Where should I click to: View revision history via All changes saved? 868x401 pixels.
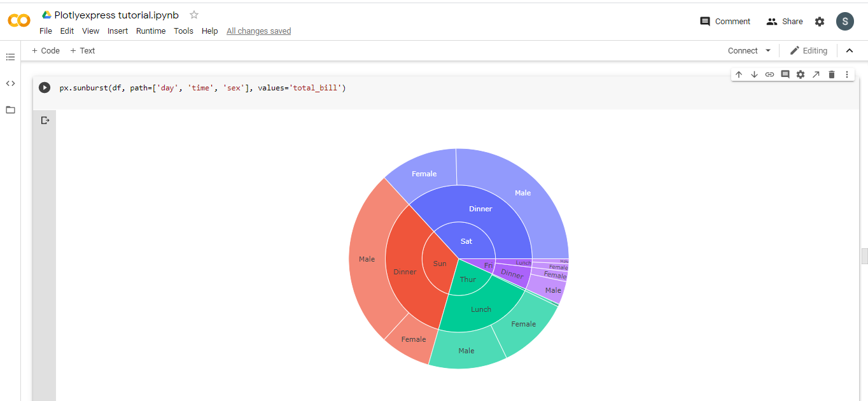tap(258, 31)
